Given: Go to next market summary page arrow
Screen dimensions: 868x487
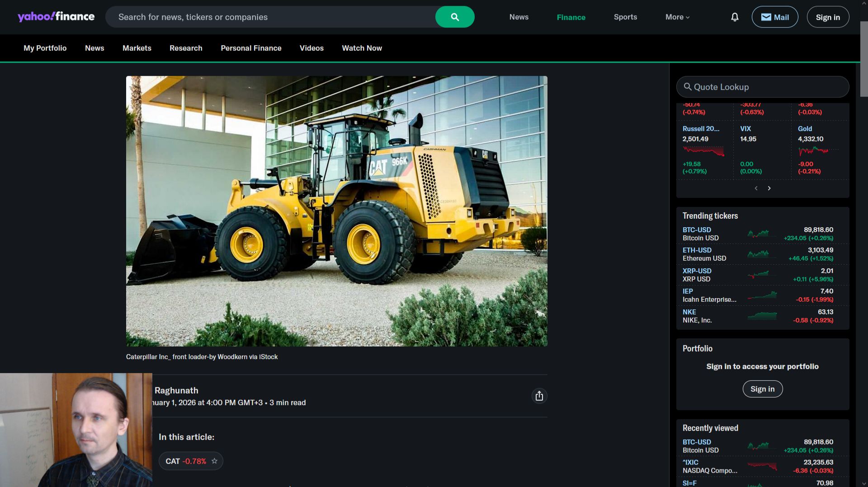Looking at the screenshot, I should (x=769, y=188).
